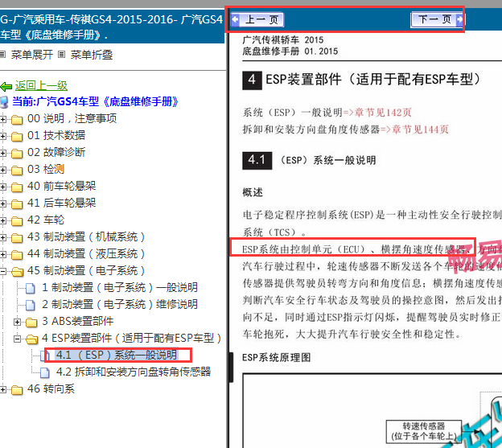The height and width of the screenshot is (448, 502).
Task: Select 03 检测 folder label
Action: pyautogui.click(x=46, y=169)
